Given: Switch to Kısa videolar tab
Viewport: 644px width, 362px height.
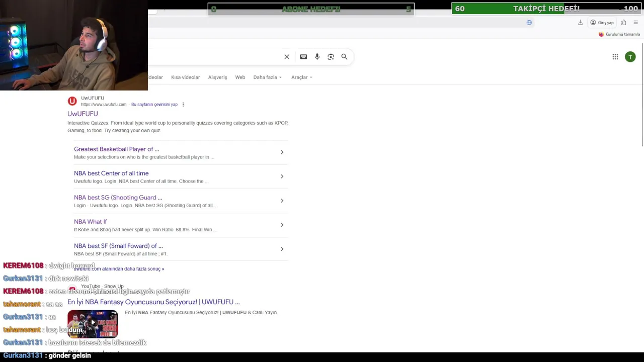Looking at the screenshot, I should [185, 77].
